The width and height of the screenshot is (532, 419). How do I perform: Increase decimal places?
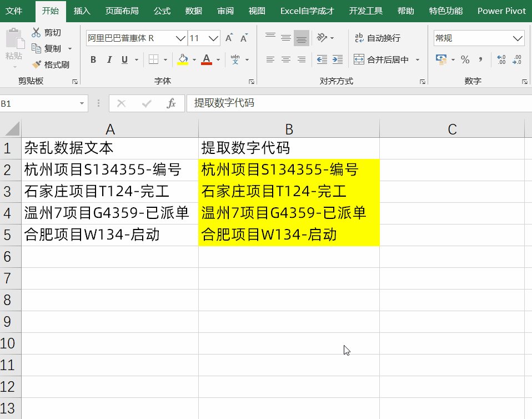[501, 60]
